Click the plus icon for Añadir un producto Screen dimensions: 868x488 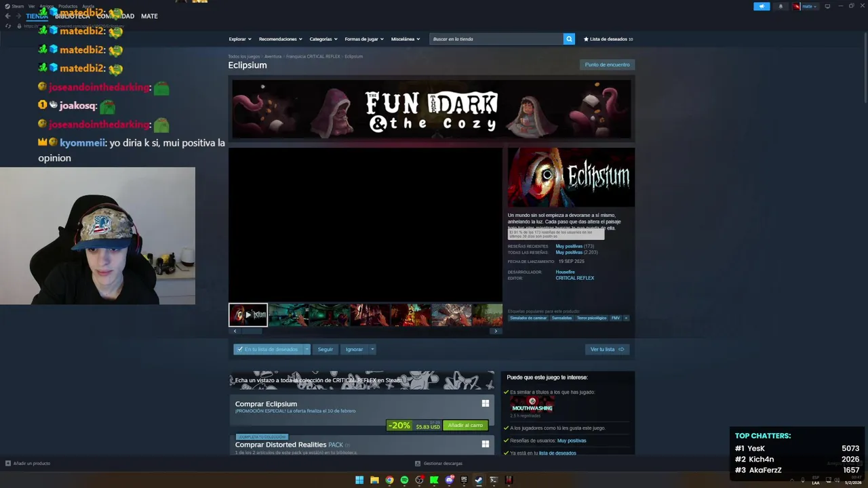pyautogui.click(x=8, y=463)
